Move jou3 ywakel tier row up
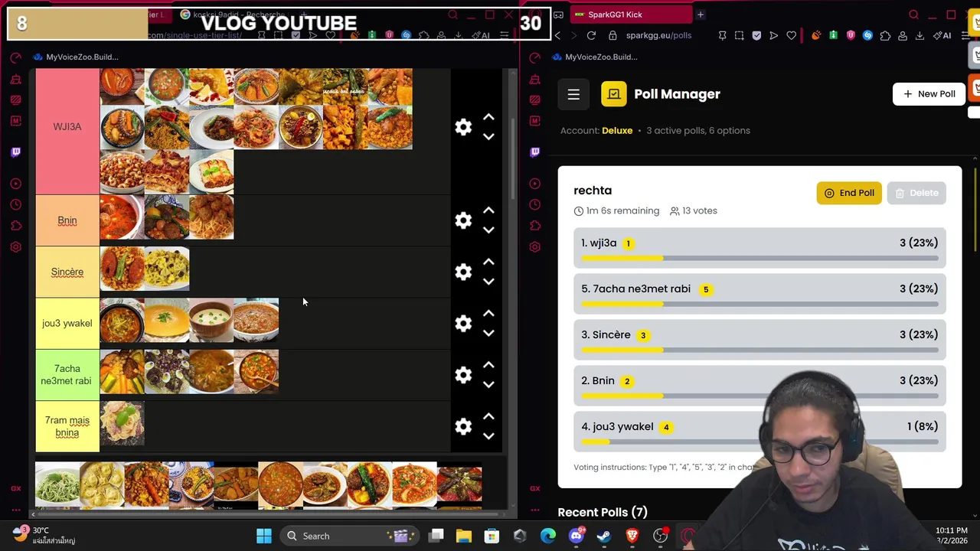The height and width of the screenshot is (551, 980). (x=488, y=314)
